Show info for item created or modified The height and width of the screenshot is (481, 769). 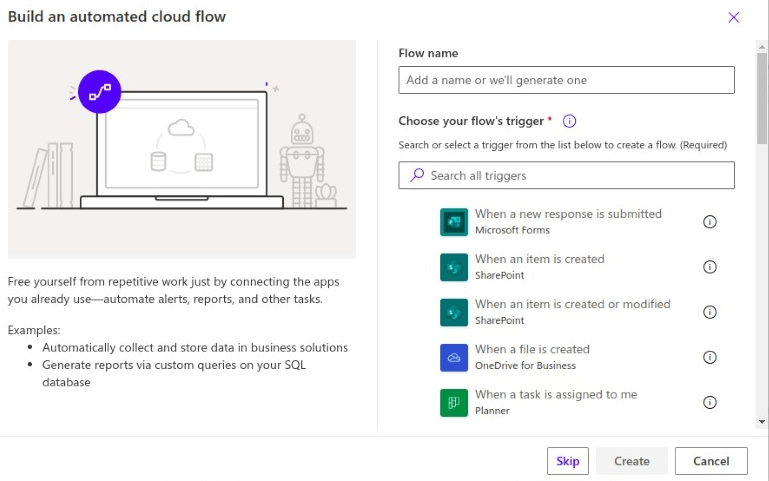[710, 312]
